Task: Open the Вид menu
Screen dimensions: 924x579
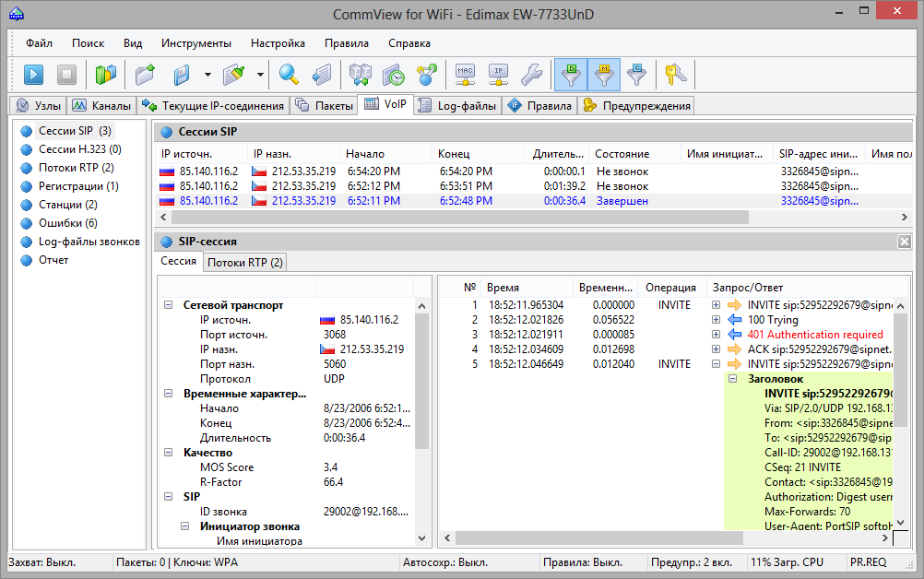Action: tap(133, 43)
